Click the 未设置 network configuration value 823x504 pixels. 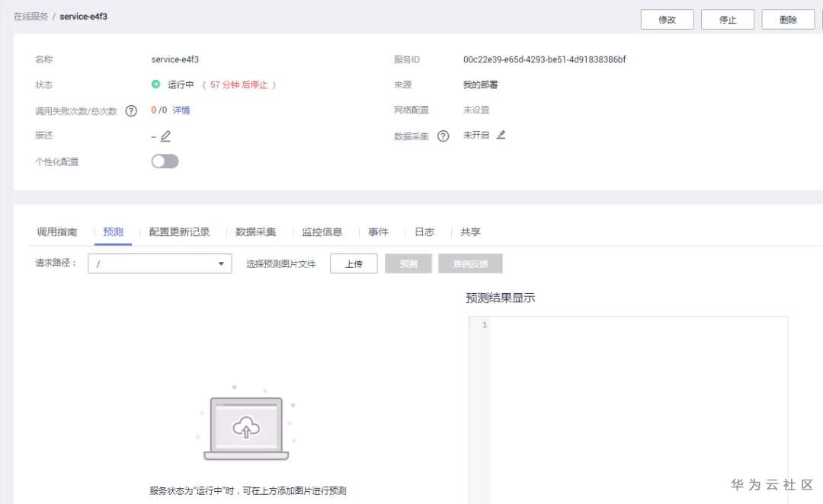[476, 110]
